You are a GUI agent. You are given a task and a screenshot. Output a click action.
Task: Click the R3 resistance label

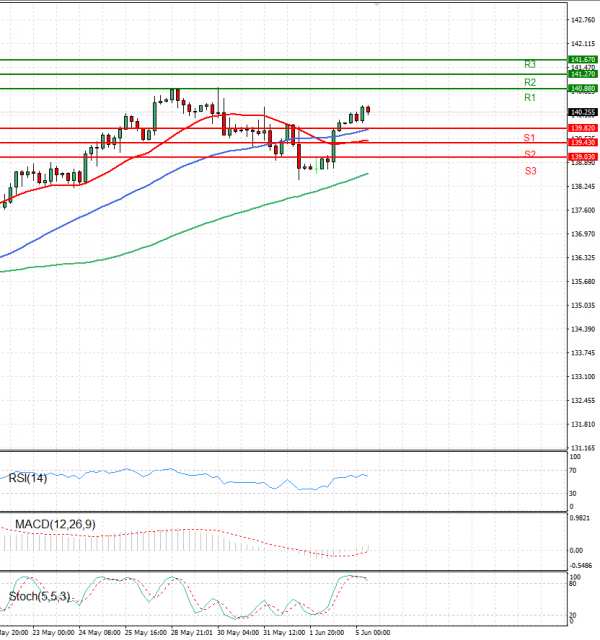(x=530, y=64)
